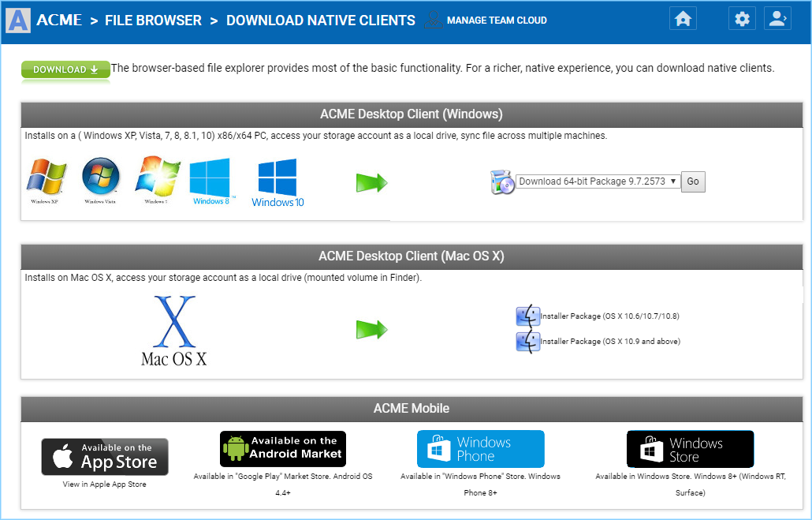Click the Go button

[693, 181]
